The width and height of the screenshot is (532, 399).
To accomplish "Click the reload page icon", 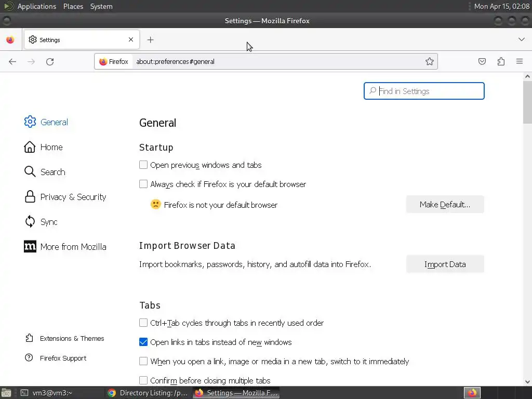I will coord(50,62).
